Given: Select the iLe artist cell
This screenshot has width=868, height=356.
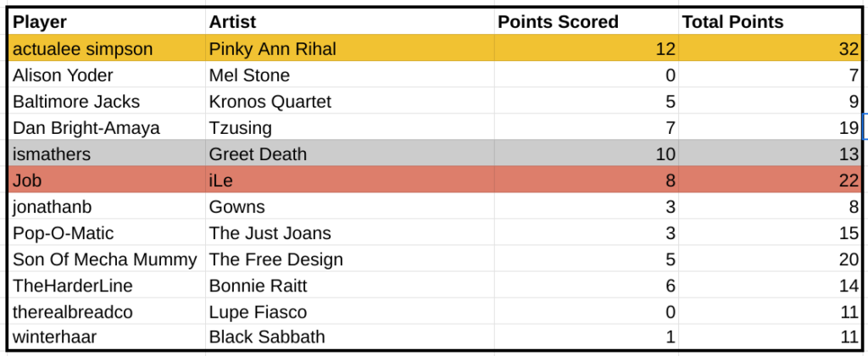Looking at the screenshot, I should (x=348, y=181).
